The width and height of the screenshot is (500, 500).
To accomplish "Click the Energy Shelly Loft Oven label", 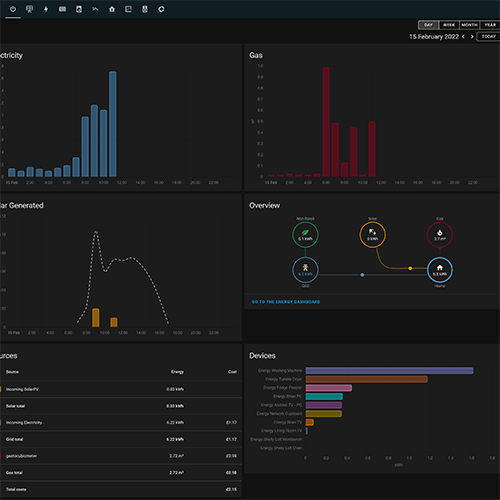I will (x=281, y=448).
